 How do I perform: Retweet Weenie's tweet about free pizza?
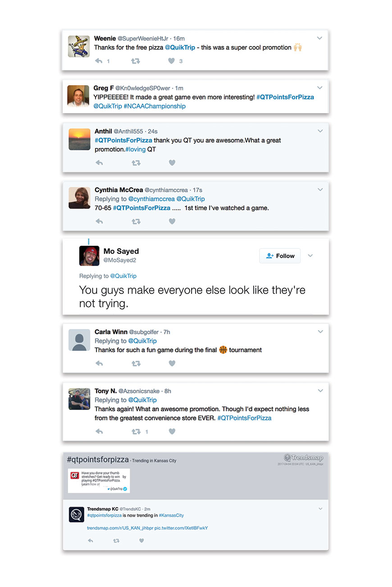point(135,61)
